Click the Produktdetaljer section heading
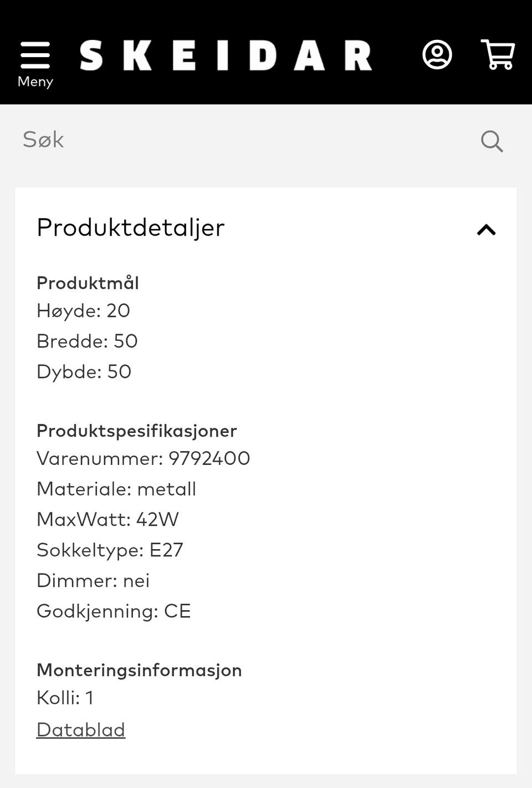The image size is (532, 788). [131, 227]
